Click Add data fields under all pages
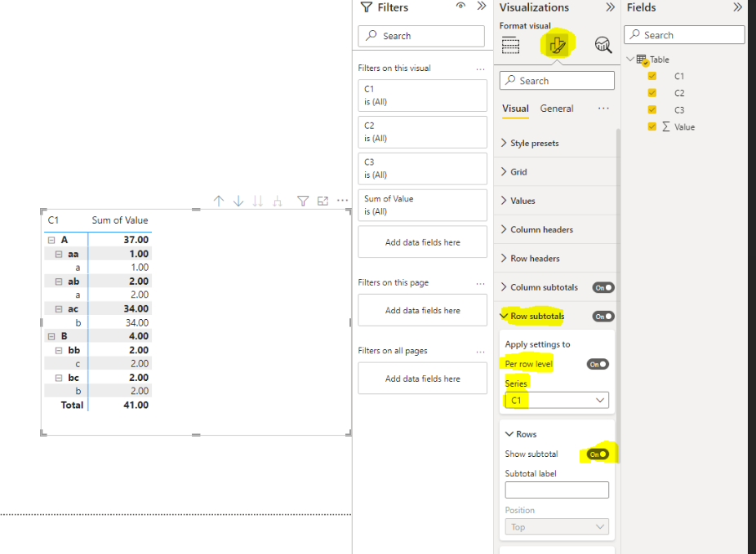Screen dimensions: 756x554 click(x=422, y=379)
